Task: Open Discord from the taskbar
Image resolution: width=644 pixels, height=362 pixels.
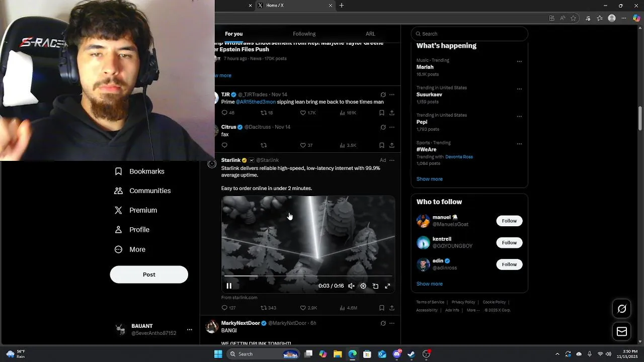Action: tap(397, 354)
